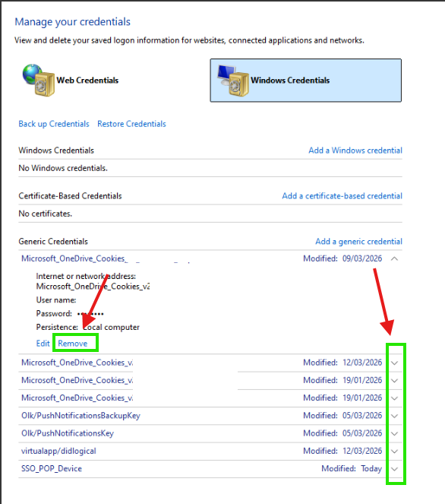Click the Olk/PushNotificationsBackupKey entry name
Image resolution: width=445 pixels, height=504 pixels.
point(81,416)
